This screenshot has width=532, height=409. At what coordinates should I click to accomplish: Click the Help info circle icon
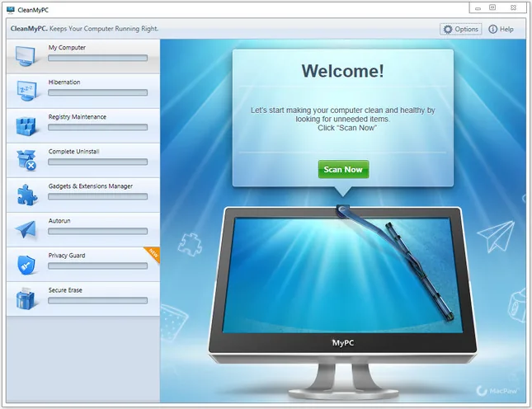(492, 29)
